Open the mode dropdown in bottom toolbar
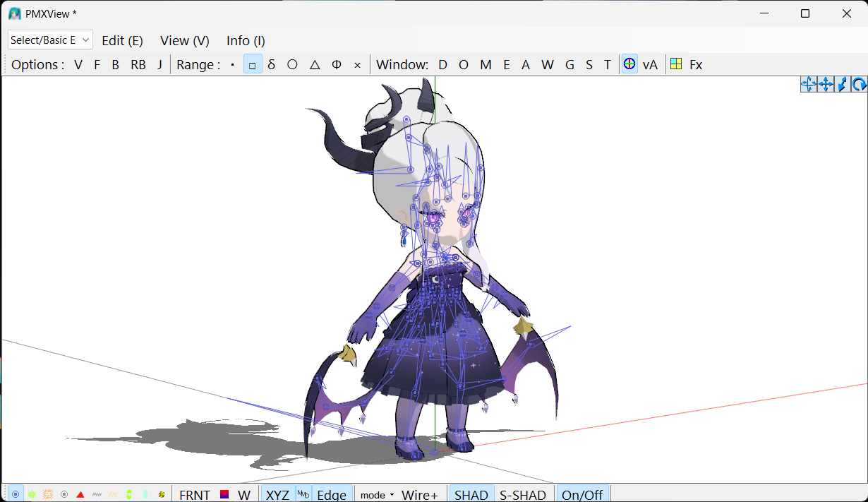This screenshot has width=868, height=502. coord(378,495)
